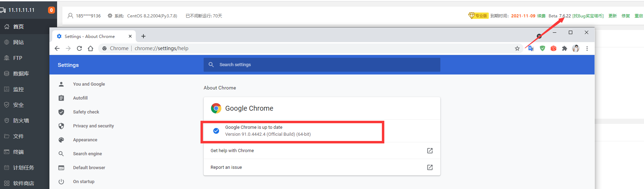Click the Version 91.0.4442.4 text
This screenshot has width=644, height=189.
268,134
